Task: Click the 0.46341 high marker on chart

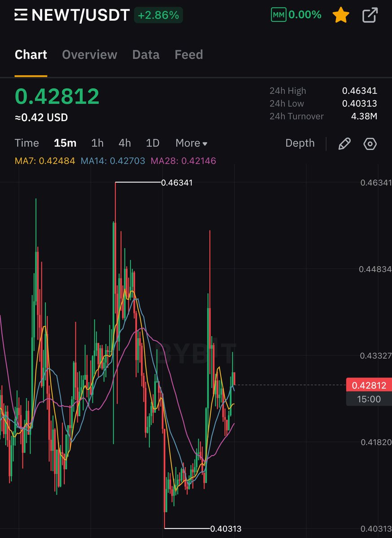Action: point(177,182)
